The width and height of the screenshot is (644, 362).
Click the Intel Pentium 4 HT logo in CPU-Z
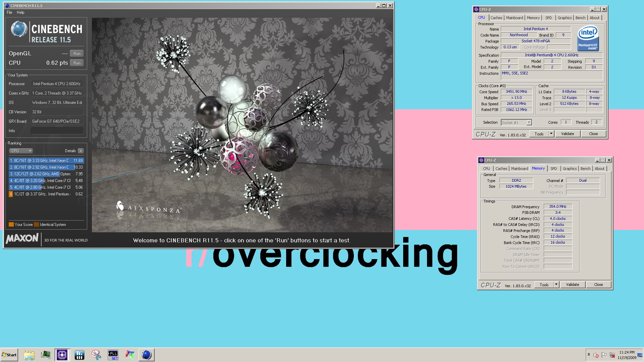coord(588,39)
